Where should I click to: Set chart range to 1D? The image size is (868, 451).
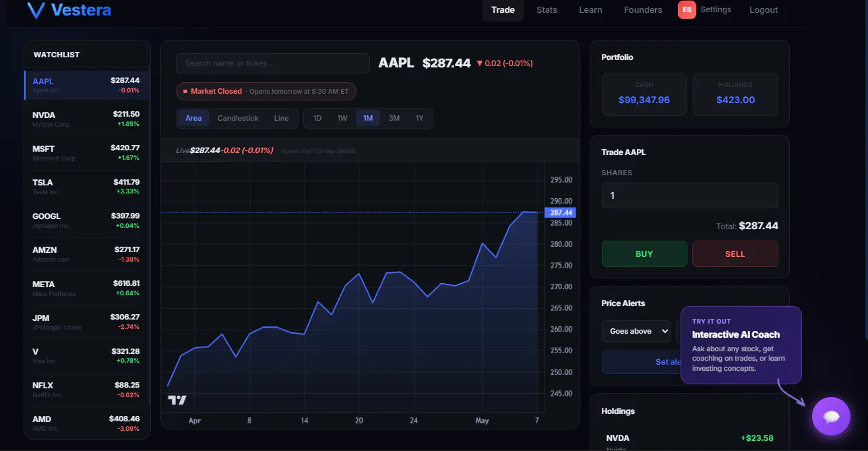[x=317, y=118]
